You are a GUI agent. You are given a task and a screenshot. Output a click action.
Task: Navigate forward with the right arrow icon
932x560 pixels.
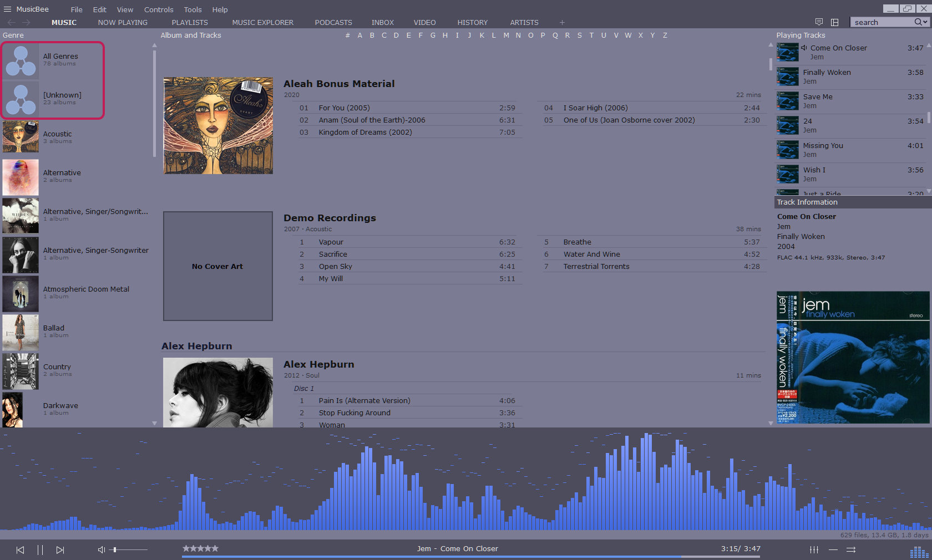(x=26, y=22)
